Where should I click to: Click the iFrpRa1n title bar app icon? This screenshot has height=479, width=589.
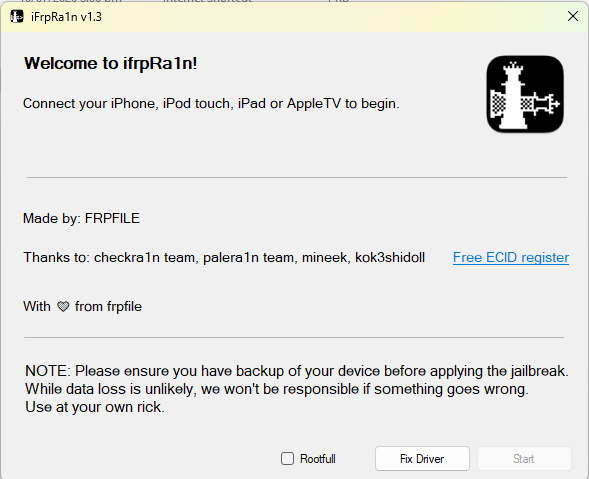tap(17, 17)
